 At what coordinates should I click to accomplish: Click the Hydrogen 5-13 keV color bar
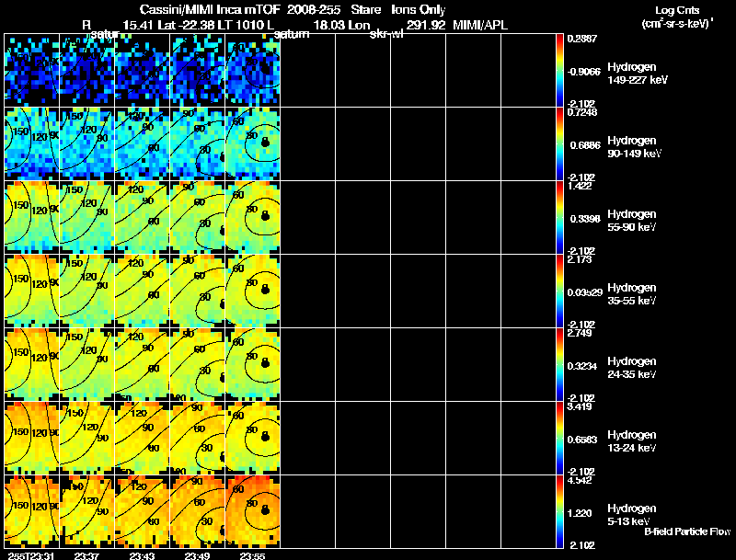[559, 512]
